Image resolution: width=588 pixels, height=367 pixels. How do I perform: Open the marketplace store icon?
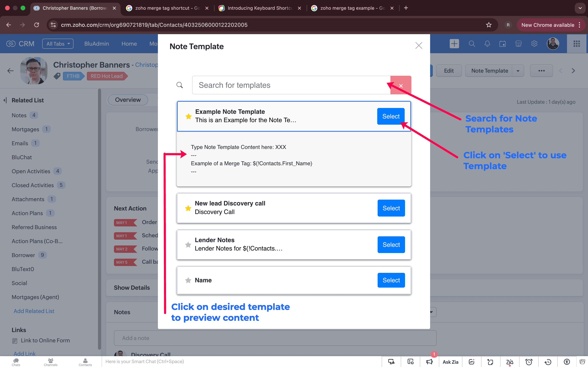tap(519, 44)
